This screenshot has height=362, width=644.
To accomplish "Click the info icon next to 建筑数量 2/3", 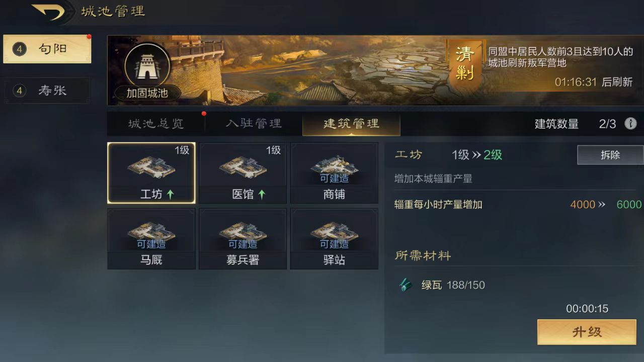I will click(630, 124).
